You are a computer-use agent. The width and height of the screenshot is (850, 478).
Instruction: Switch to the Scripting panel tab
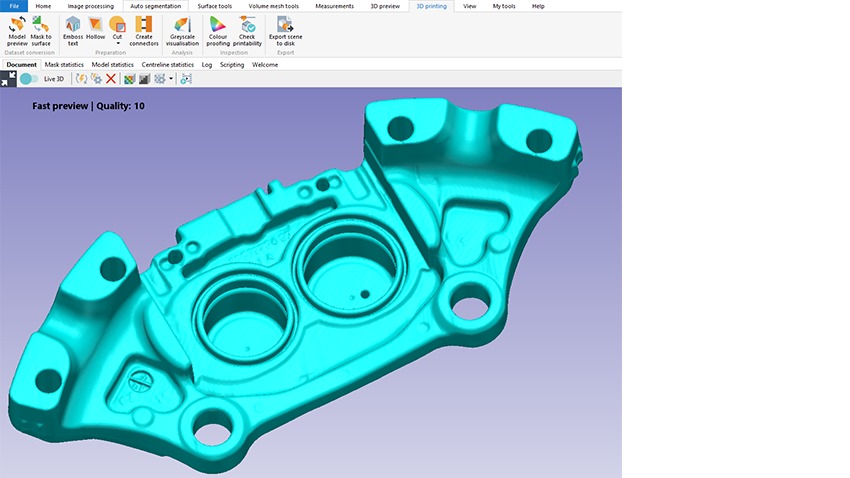point(232,64)
